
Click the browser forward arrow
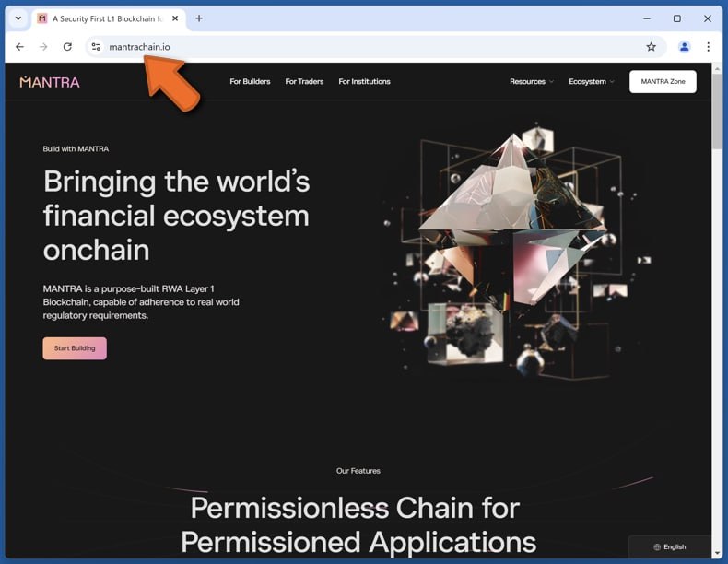[43, 47]
